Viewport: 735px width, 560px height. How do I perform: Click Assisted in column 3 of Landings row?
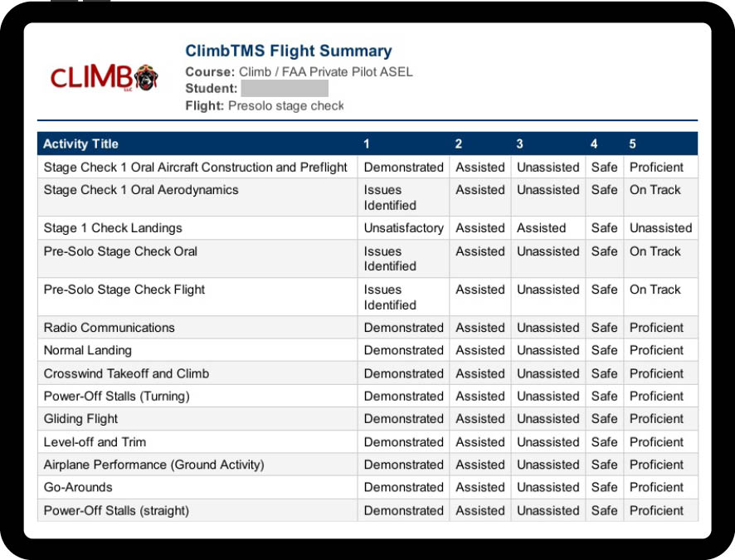point(542,228)
